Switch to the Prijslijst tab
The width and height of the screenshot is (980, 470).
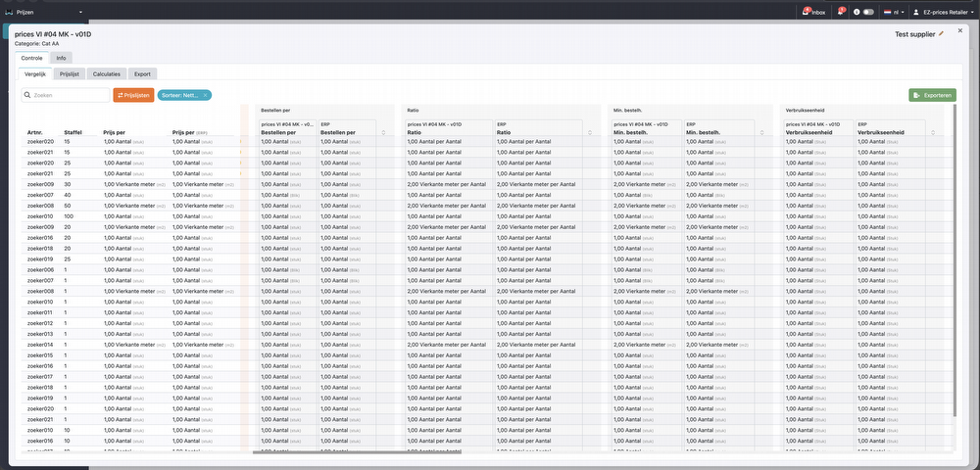pos(69,73)
